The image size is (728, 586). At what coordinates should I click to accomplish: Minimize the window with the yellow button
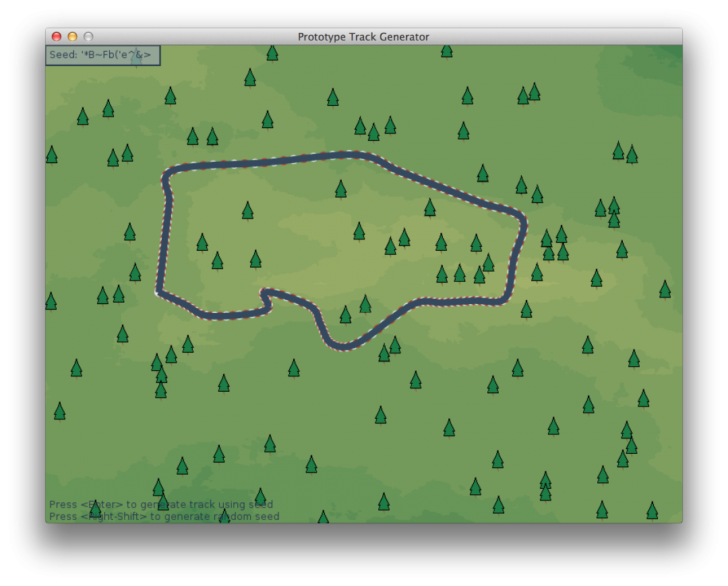[72, 37]
